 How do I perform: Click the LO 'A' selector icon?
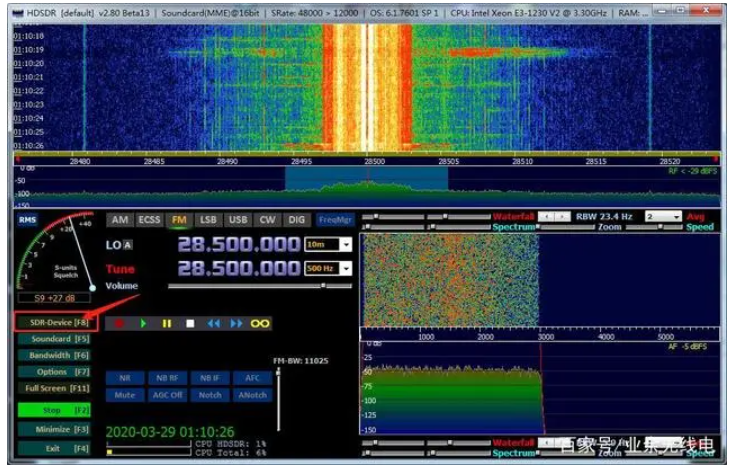pos(128,245)
